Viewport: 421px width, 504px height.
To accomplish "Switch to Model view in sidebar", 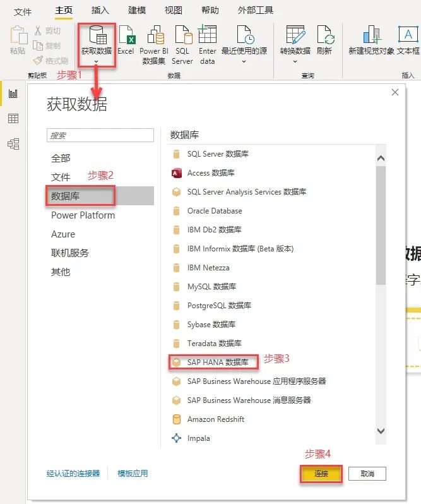I will tap(13, 144).
